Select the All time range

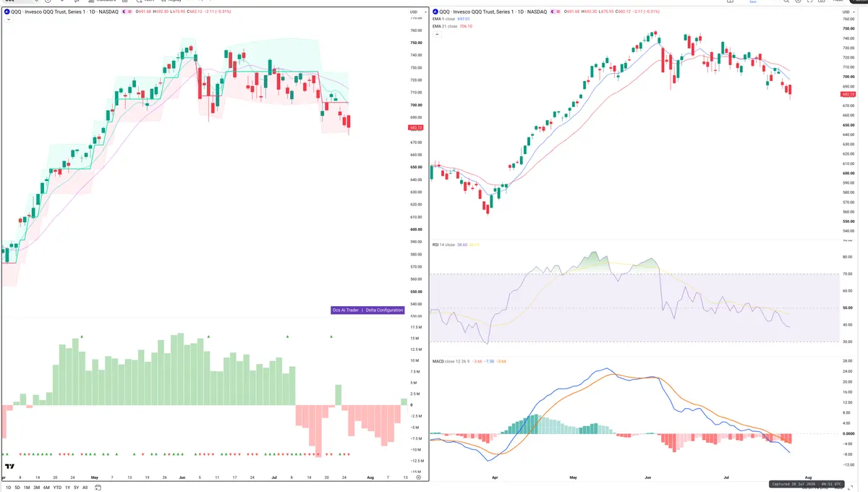[x=85, y=488]
